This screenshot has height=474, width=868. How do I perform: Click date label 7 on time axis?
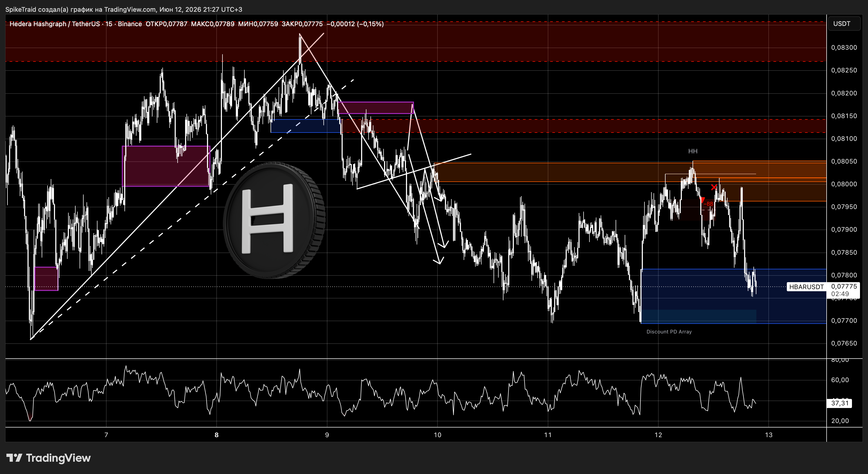(x=106, y=435)
